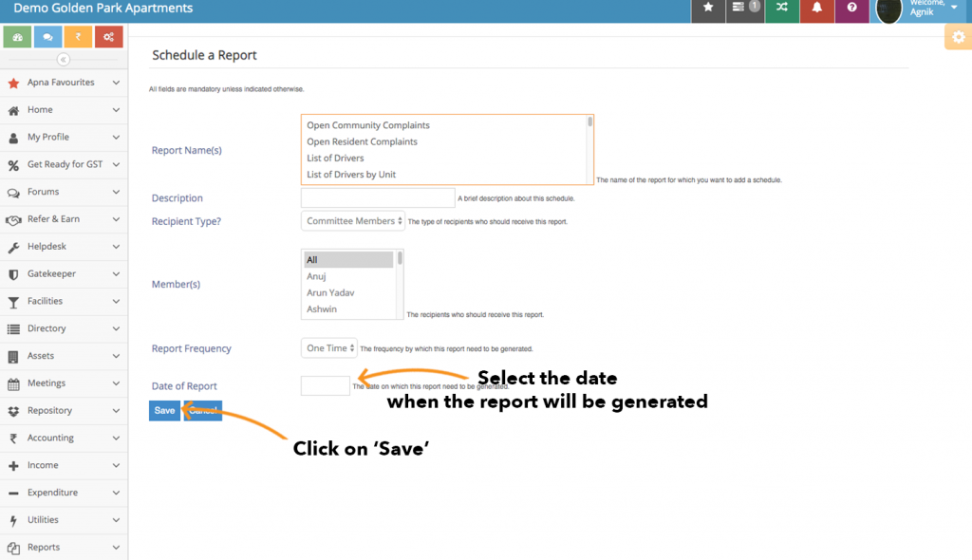Click the Save button
Viewport: 972px width, 560px height.
pos(164,411)
